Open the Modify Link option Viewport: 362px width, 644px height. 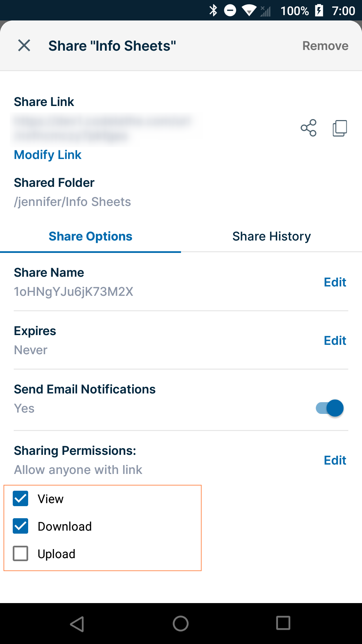(48, 155)
